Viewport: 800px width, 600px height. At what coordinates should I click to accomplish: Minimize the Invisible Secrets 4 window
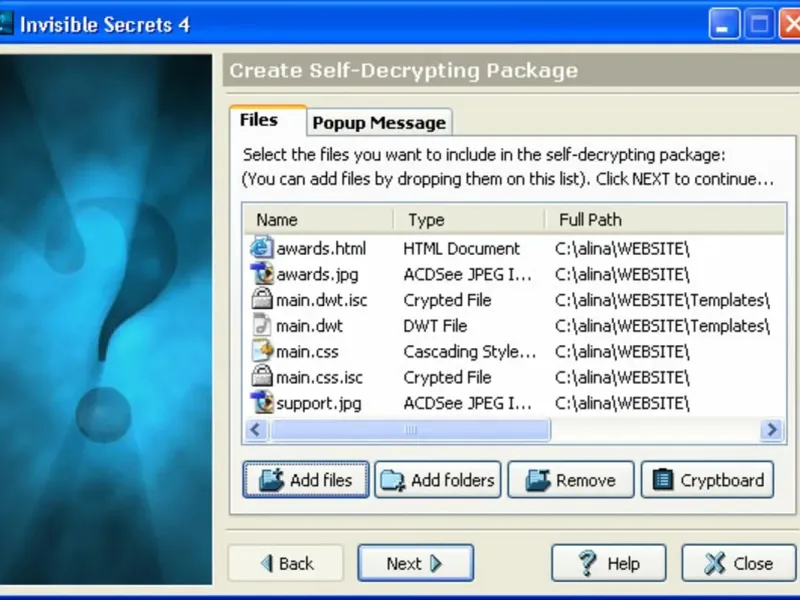(724, 24)
